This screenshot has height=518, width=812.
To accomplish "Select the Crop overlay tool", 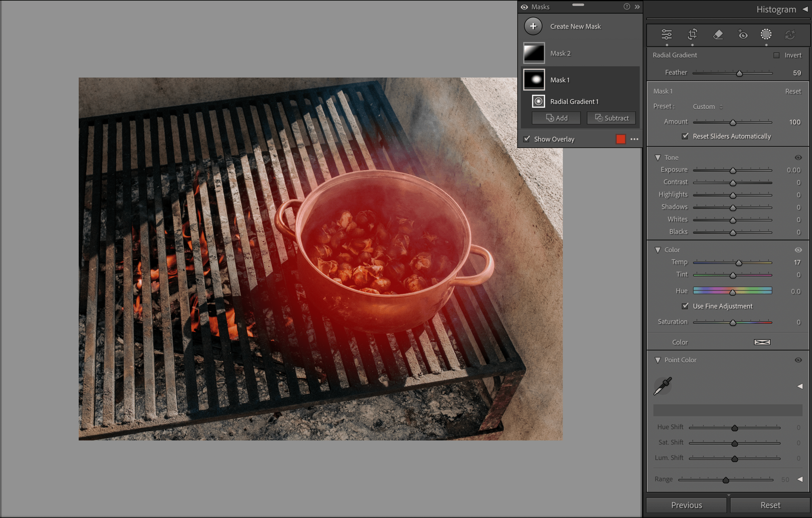I will pyautogui.click(x=692, y=34).
